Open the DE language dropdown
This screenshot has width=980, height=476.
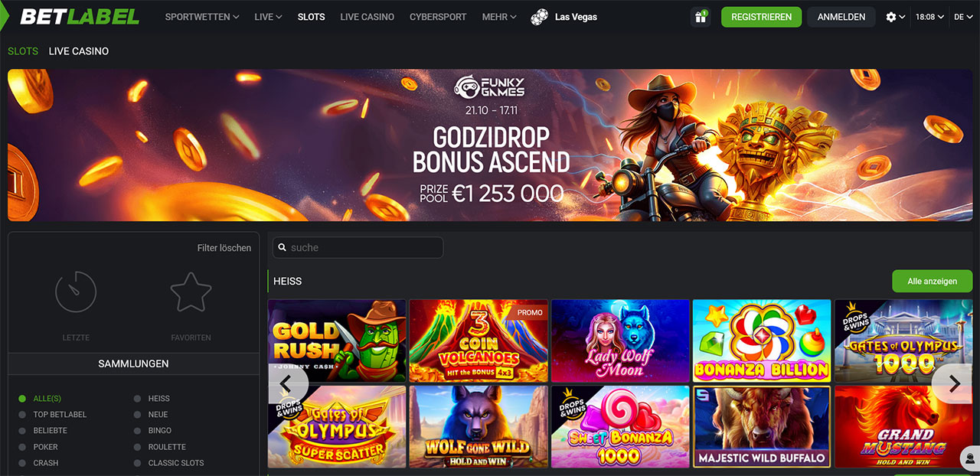click(962, 17)
